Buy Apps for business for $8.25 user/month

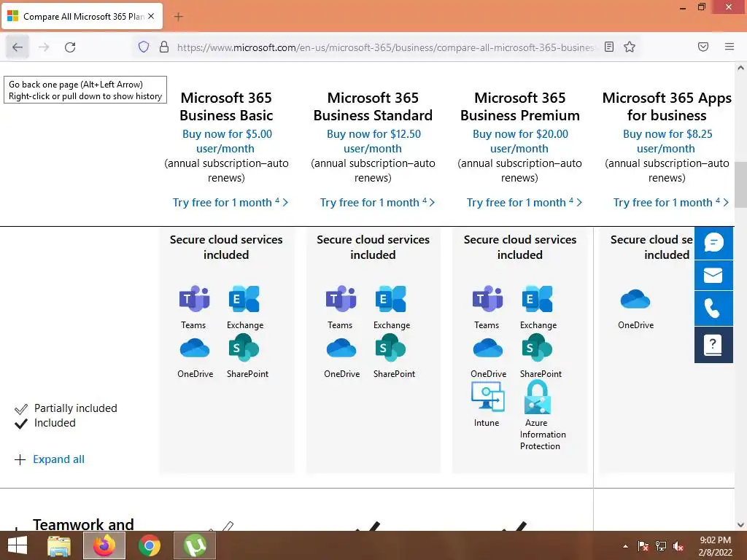click(x=667, y=141)
